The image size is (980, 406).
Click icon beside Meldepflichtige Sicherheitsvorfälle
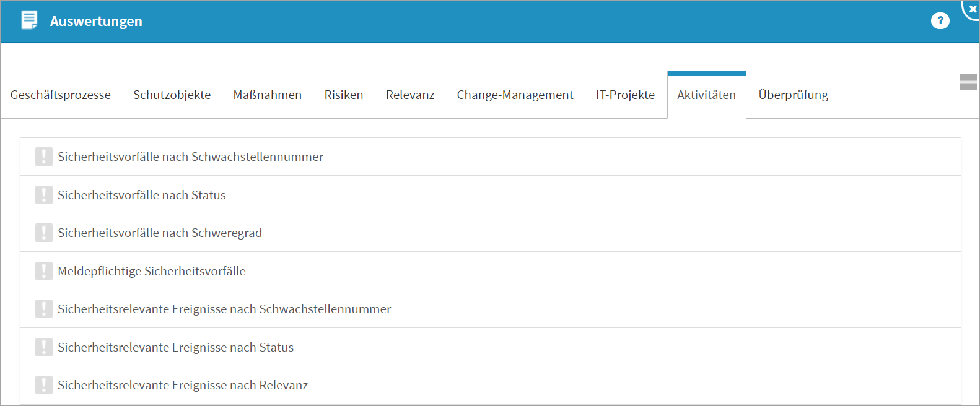point(43,271)
